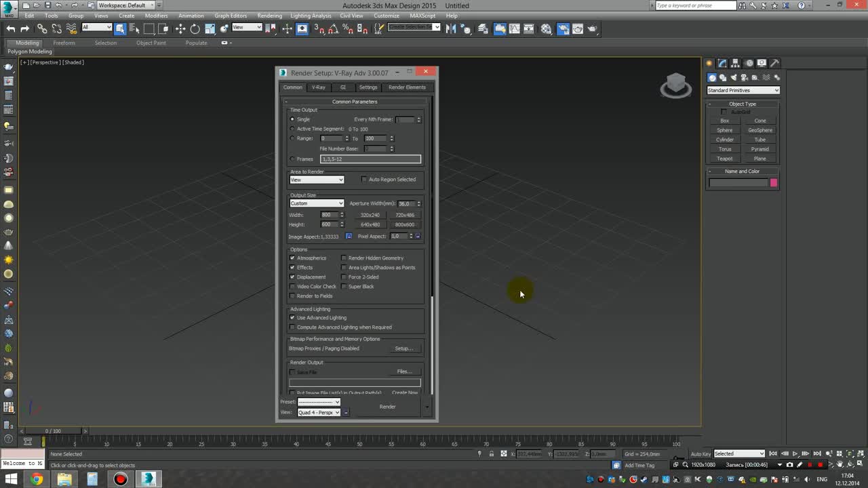
Task: Enable the AutoGrid checkbox
Action: pos(724,112)
